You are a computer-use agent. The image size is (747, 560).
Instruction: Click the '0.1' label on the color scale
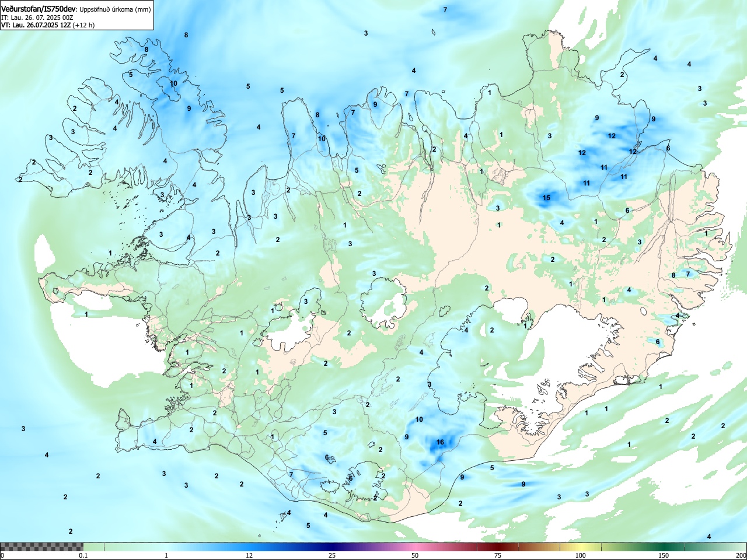coord(83,555)
